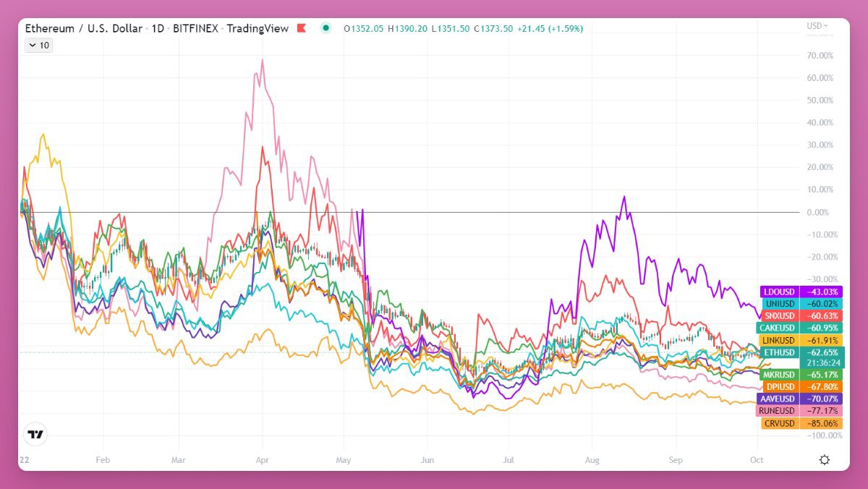Click the RUNEUSD pink label
This screenshot has height=489, width=868.
tap(777, 411)
